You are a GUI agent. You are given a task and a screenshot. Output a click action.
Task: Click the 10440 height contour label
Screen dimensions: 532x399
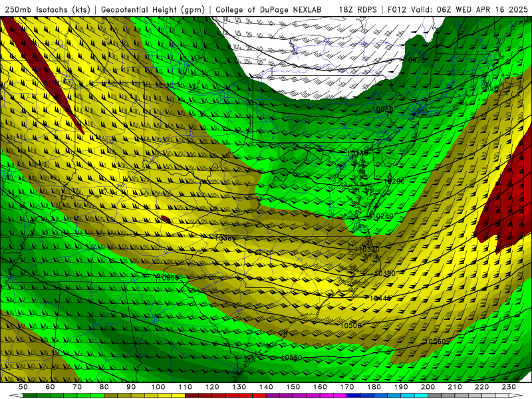tap(380, 298)
